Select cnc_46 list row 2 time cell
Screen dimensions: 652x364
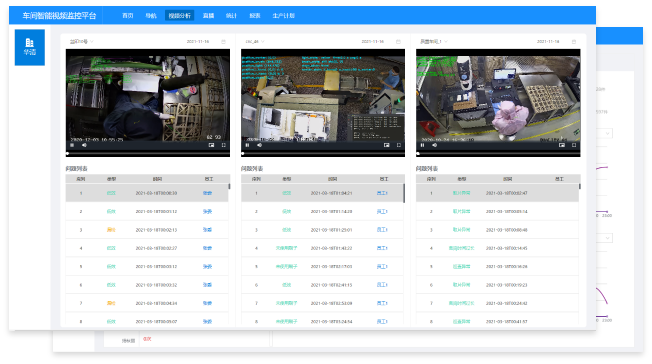[x=331, y=211]
